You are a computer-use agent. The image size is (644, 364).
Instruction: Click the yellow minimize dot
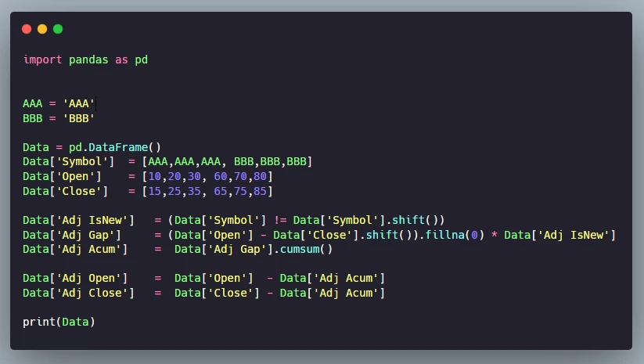pyautogui.click(x=42, y=29)
